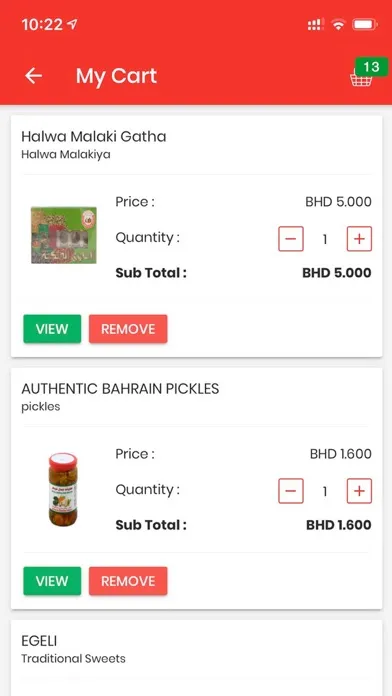Tap the Wi-Fi status icon
This screenshot has height=696, width=392.
pyautogui.click(x=338, y=25)
